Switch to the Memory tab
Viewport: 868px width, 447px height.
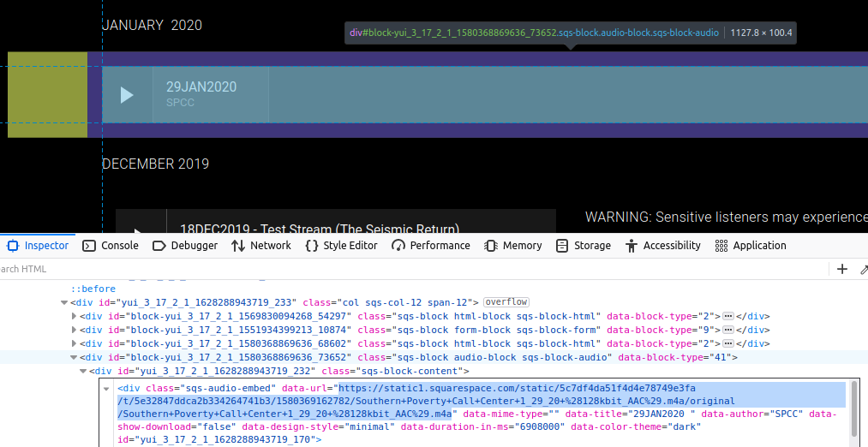tap(512, 246)
